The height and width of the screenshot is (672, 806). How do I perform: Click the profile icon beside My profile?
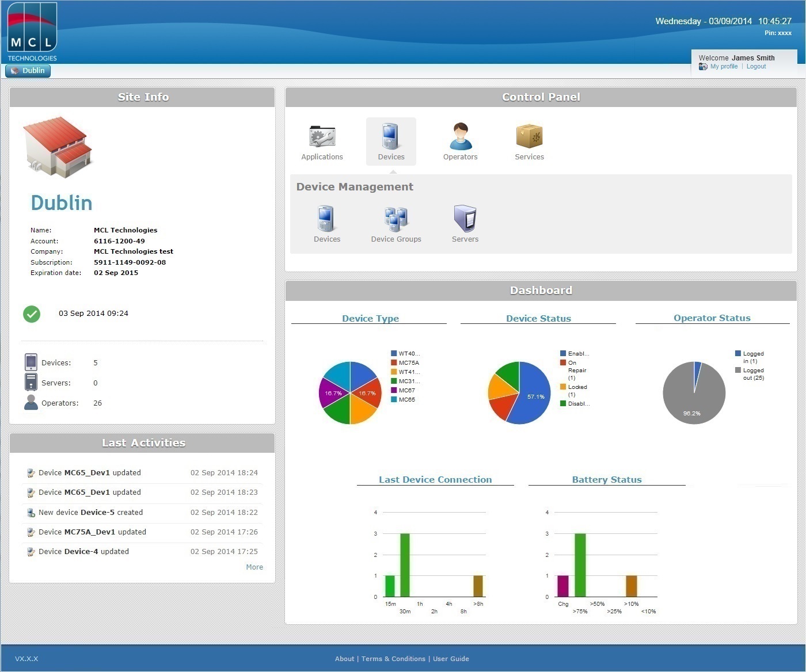click(703, 67)
